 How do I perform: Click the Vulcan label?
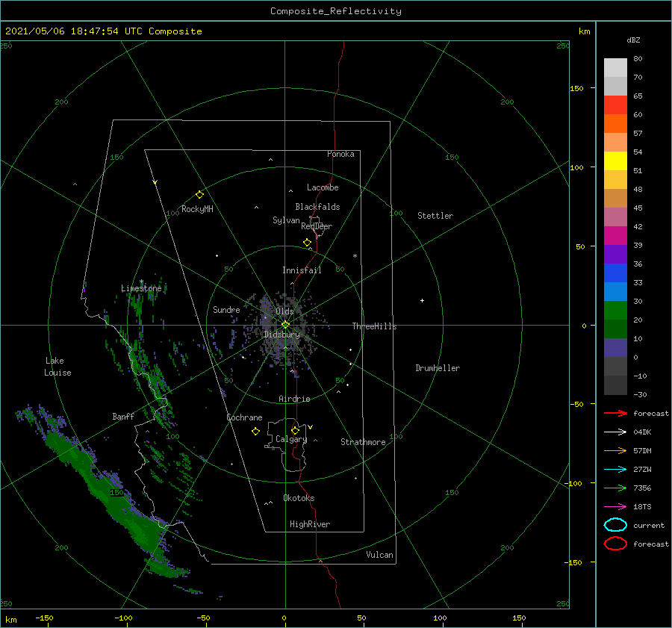click(379, 555)
